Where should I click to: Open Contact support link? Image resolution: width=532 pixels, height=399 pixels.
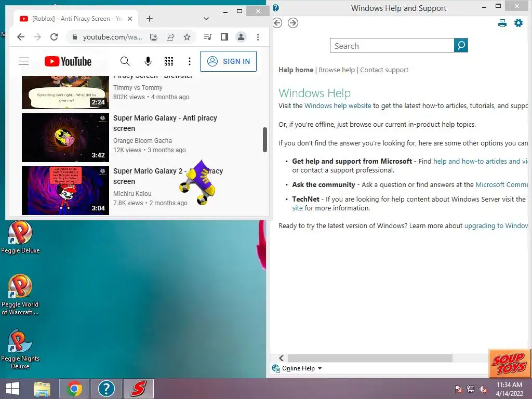point(384,70)
